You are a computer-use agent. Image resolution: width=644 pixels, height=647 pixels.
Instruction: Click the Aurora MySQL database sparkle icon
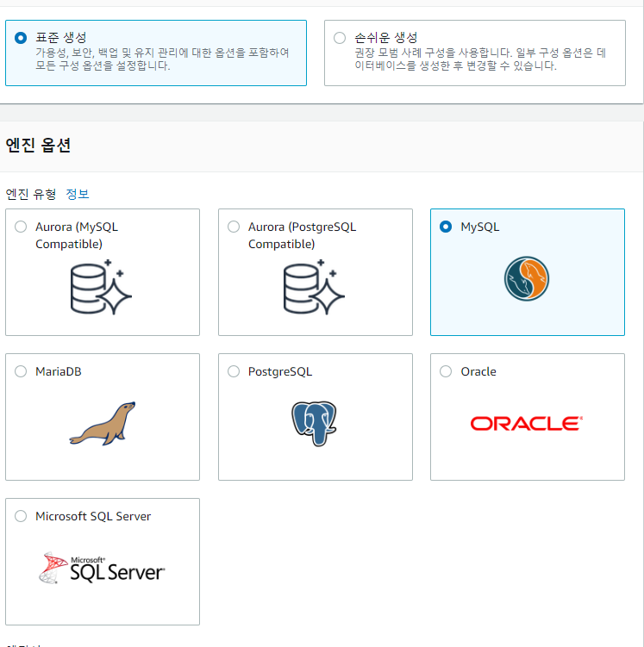101,287
